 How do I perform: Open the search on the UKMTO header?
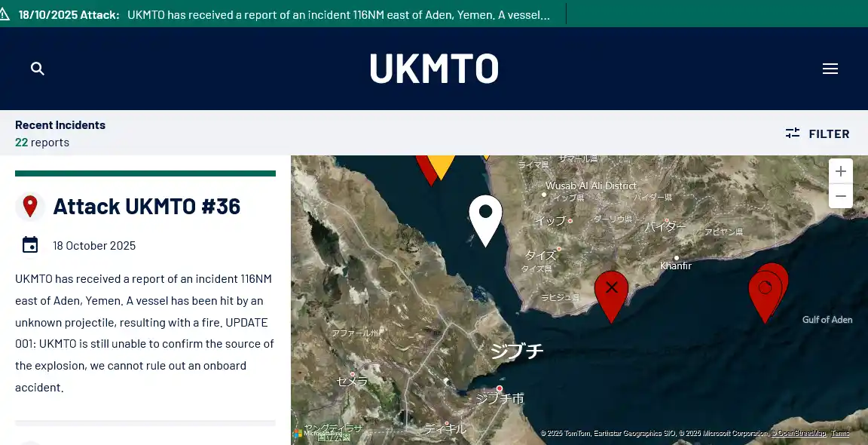[x=38, y=68]
